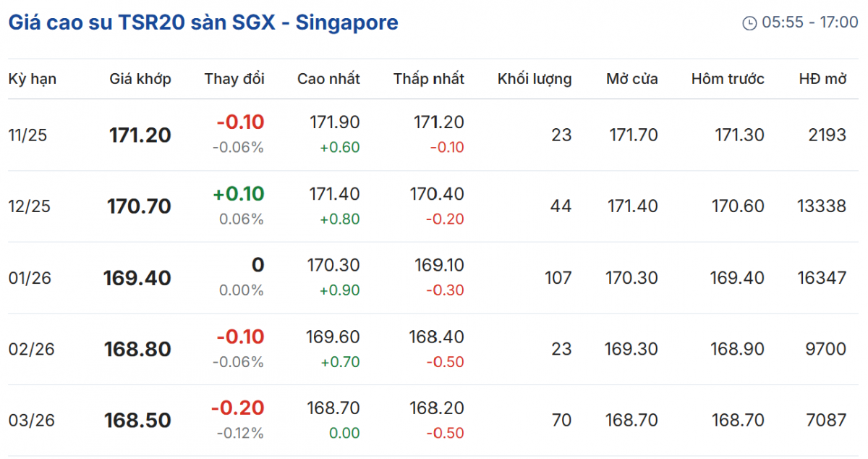868x459 pixels.
Task: Click the Khối lượng column header
Action: click(535, 79)
